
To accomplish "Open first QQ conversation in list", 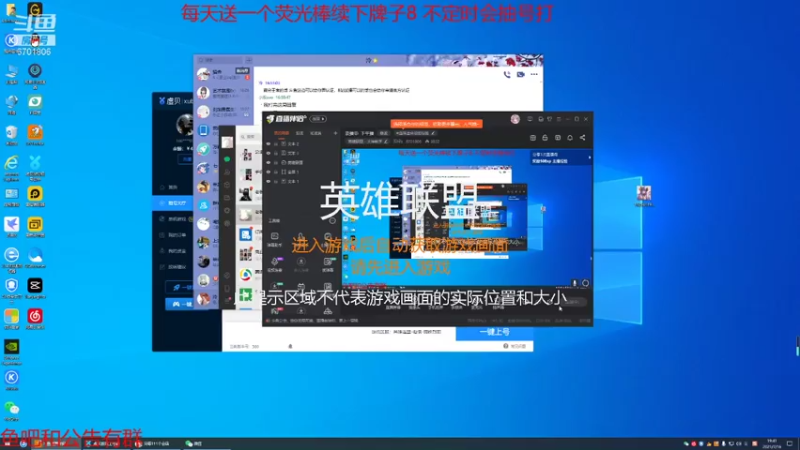I will point(224,74).
